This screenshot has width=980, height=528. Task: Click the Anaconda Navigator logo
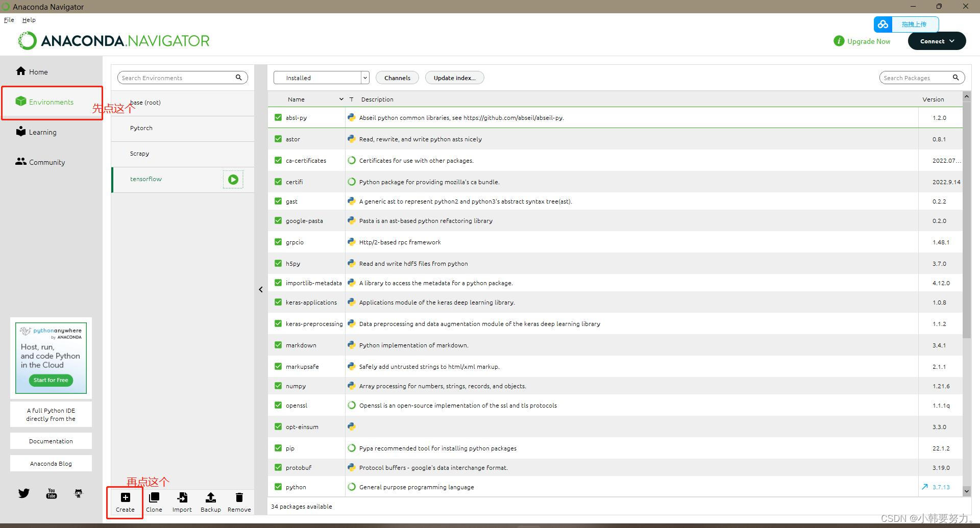coord(114,41)
